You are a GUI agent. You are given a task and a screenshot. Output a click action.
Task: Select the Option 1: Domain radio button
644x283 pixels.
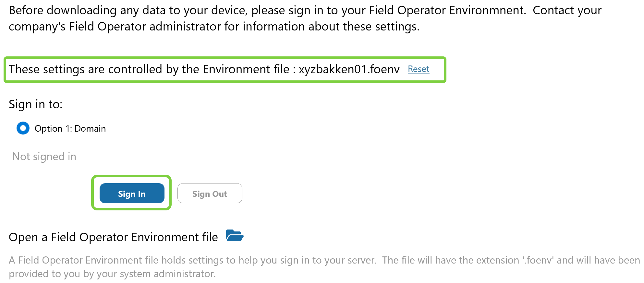coord(23,128)
